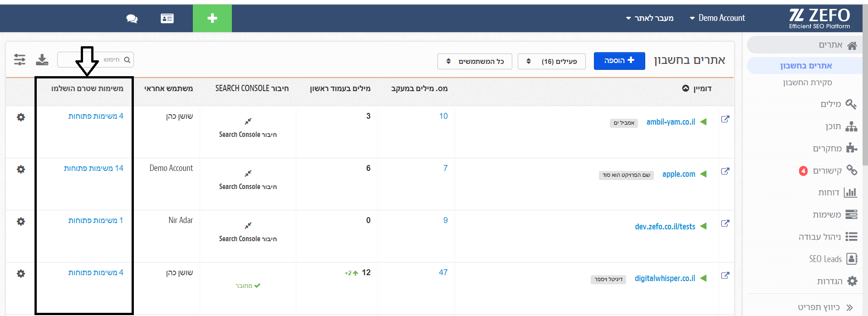Open gear settings for dev.zefo.co.il/tests row
The image size is (868, 316).
[21, 221]
